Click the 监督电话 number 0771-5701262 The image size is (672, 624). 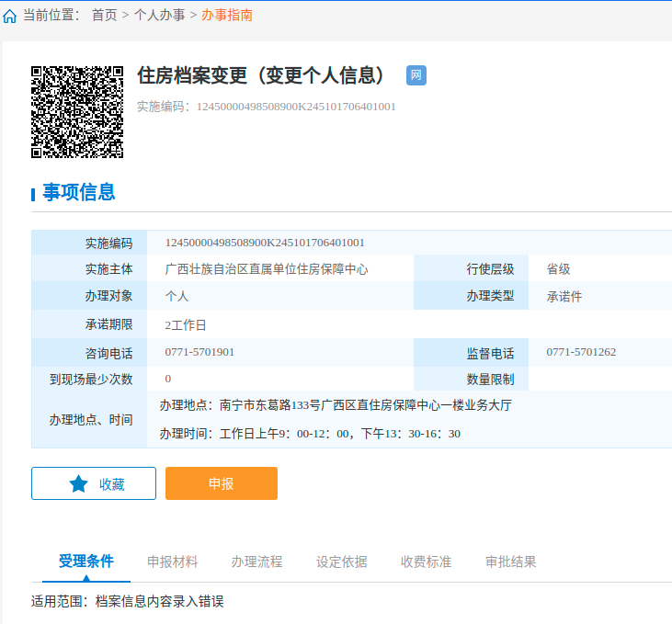[581, 352]
